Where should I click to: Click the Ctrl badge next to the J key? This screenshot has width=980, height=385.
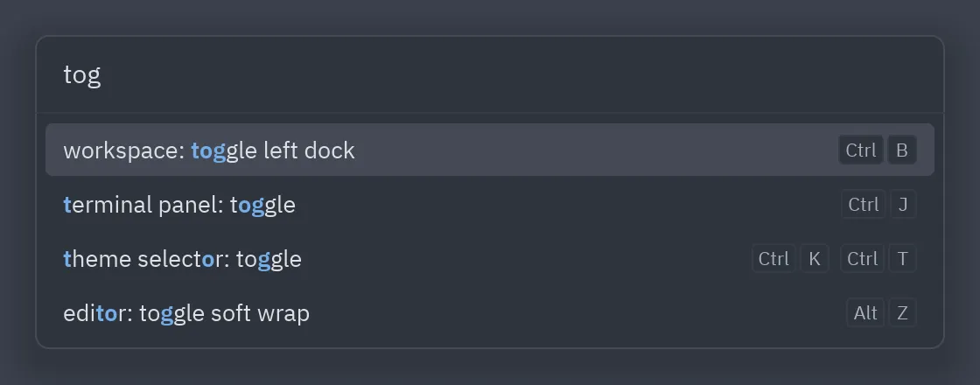(863, 205)
